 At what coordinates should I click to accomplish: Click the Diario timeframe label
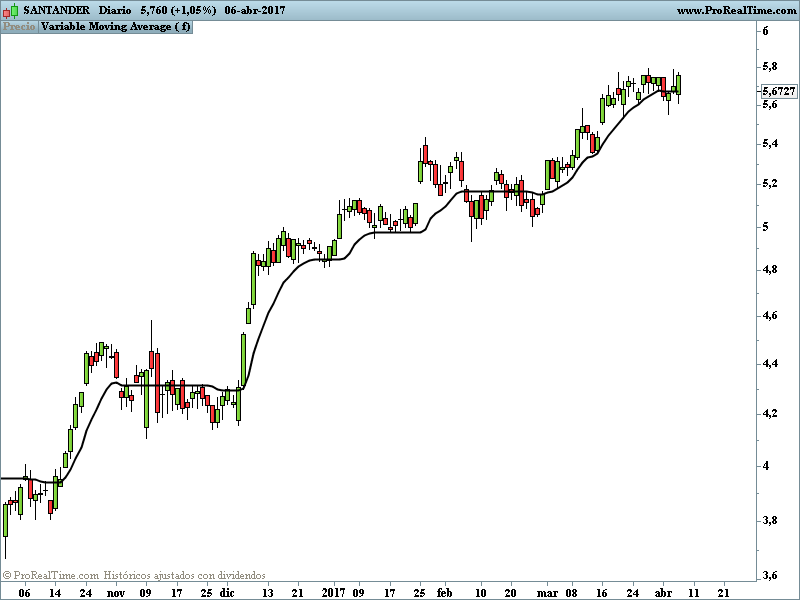(x=115, y=10)
